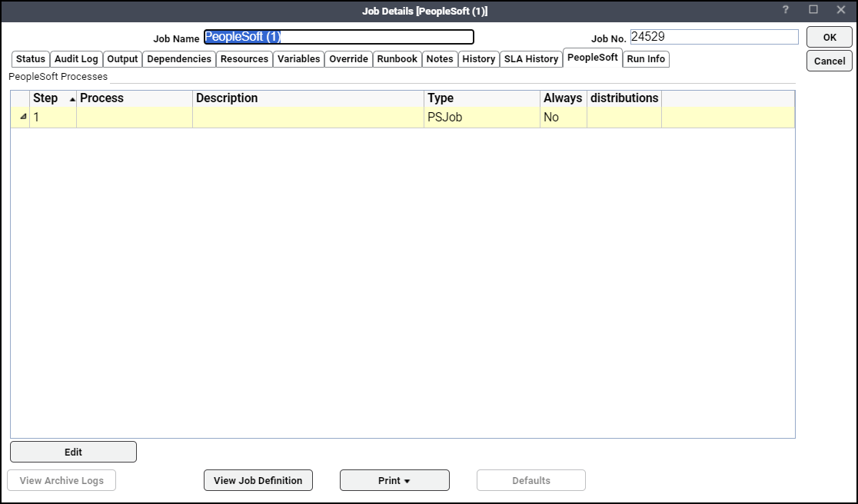Open the Print dropdown button
Viewport: 858px width, 504px height.
[394, 480]
